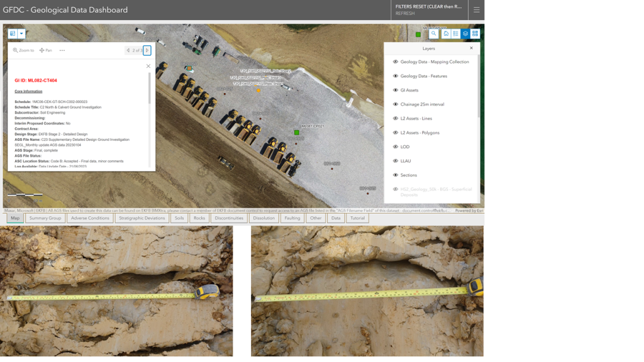Image resolution: width=644 pixels, height=362 pixels.
Task: Open the popup ellipsis options menu
Action: click(62, 50)
